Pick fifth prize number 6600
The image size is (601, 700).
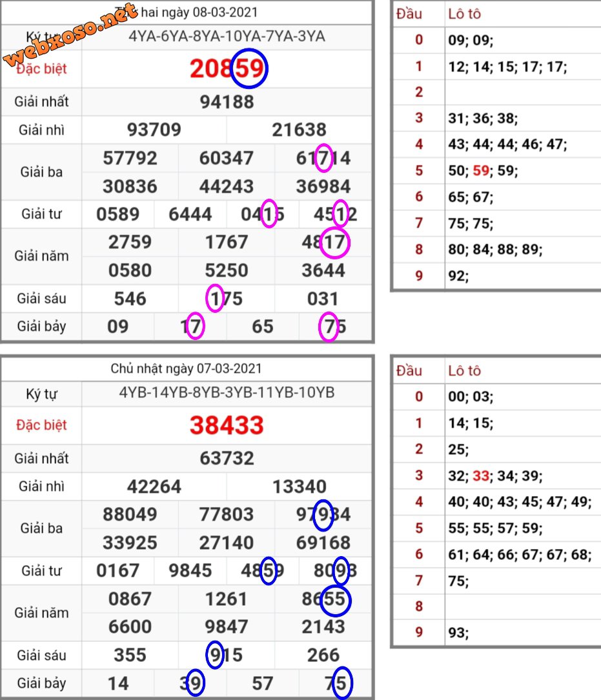(x=130, y=627)
